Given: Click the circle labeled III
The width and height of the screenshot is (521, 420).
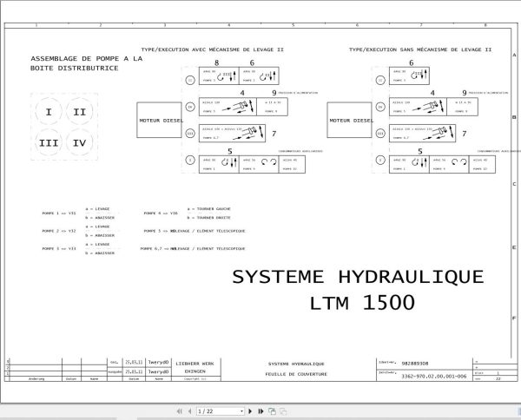Looking at the screenshot, I should coord(49,143).
